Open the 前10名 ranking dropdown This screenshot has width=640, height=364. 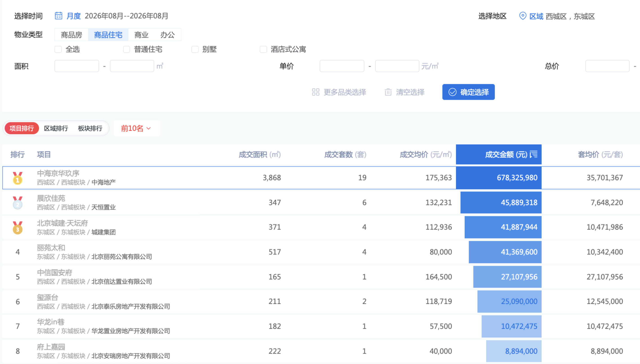click(x=137, y=128)
